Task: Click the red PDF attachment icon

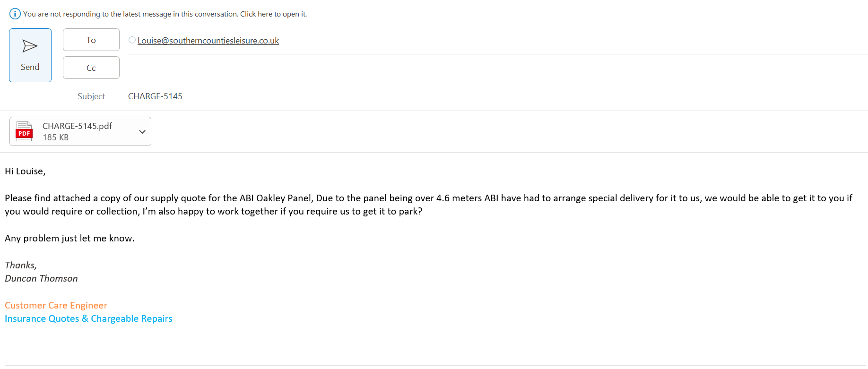Action: coord(24,131)
